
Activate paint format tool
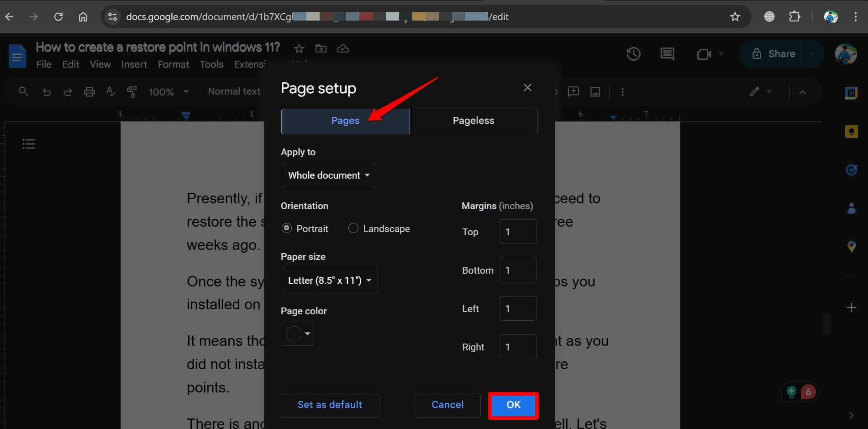coord(132,92)
